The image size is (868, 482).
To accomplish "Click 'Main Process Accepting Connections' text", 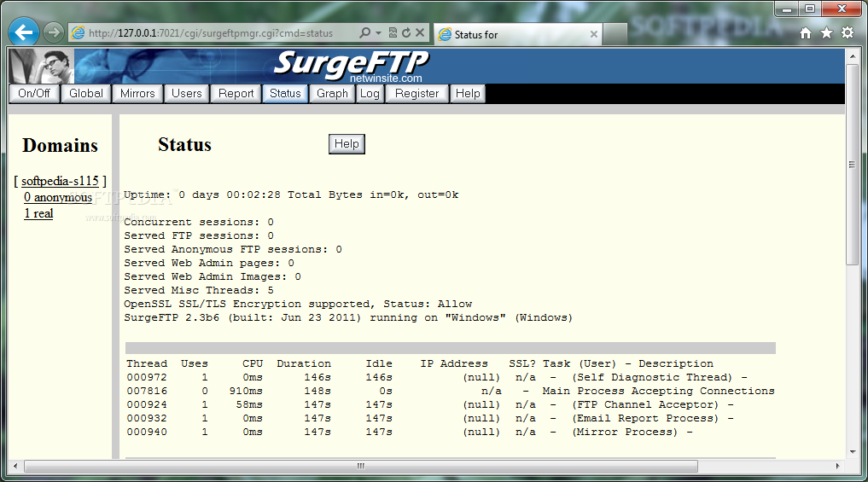I will pos(658,392).
